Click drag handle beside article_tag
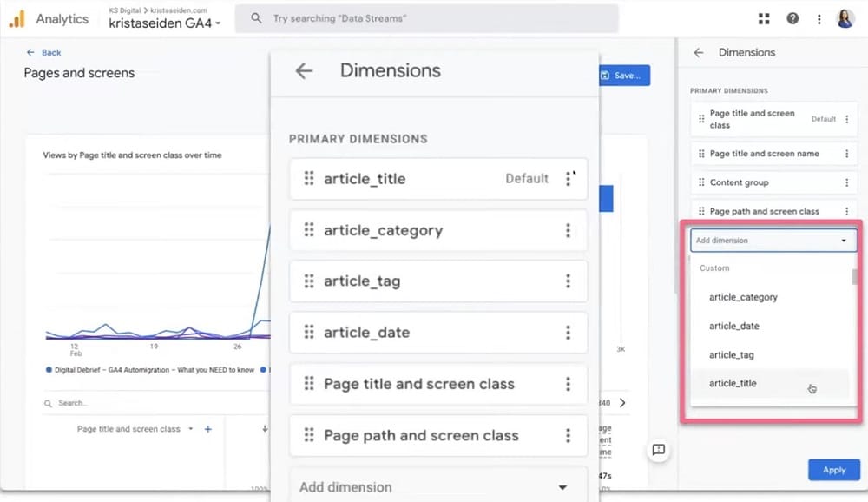Image resolution: width=868 pixels, height=502 pixels. point(308,281)
